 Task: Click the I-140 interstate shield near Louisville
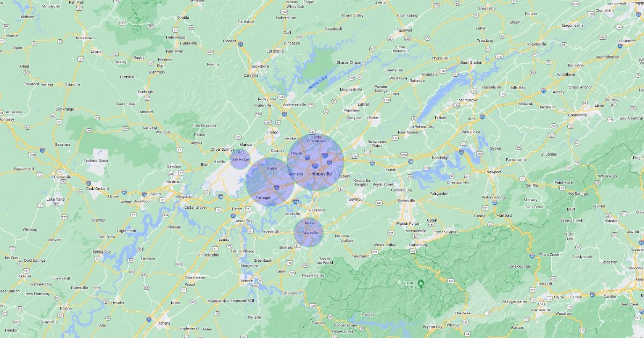[x=295, y=202]
